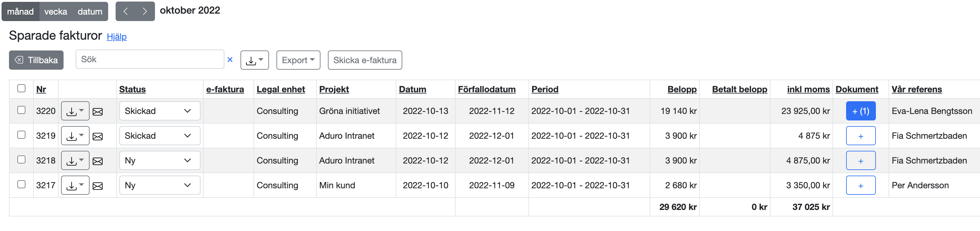The height and width of the screenshot is (231, 980).
Task: Open the Status dropdown for invoice 3220
Action: 159,111
